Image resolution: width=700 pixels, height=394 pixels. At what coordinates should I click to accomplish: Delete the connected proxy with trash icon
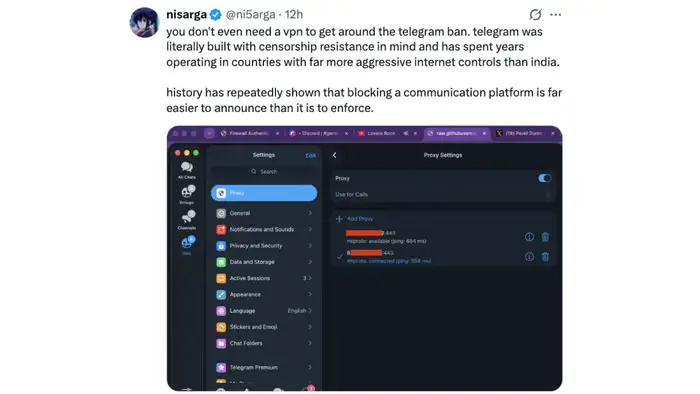click(x=545, y=257)
